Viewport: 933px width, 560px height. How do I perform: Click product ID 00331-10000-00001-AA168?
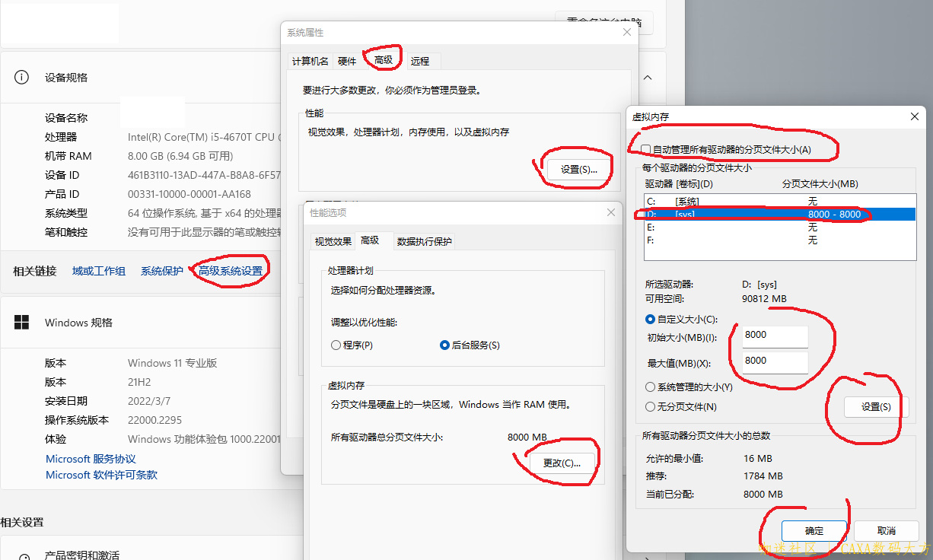point(189,194)
